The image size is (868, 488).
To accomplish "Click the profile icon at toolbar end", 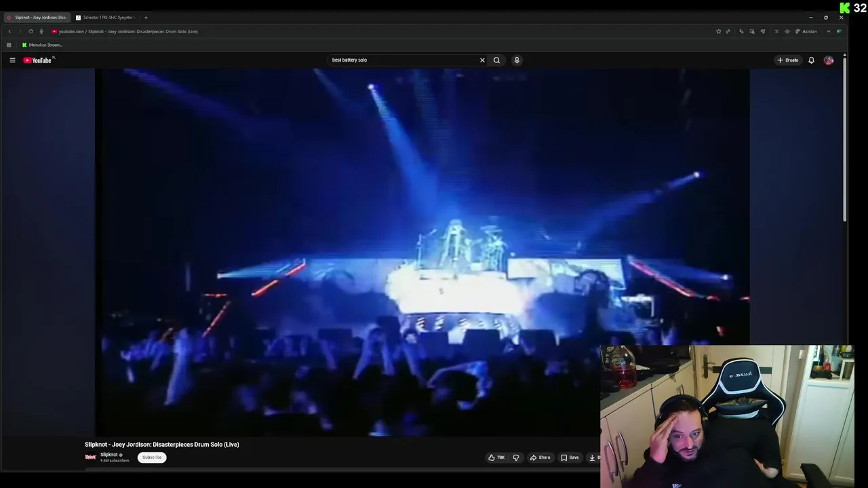I will (x=839, y=31).
